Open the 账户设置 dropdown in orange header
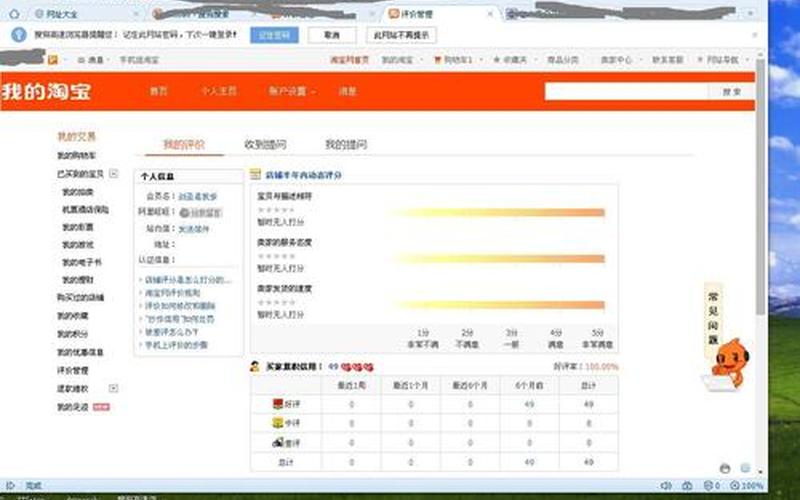Viewport: 800px width, 500px height. tap(291, 91)
